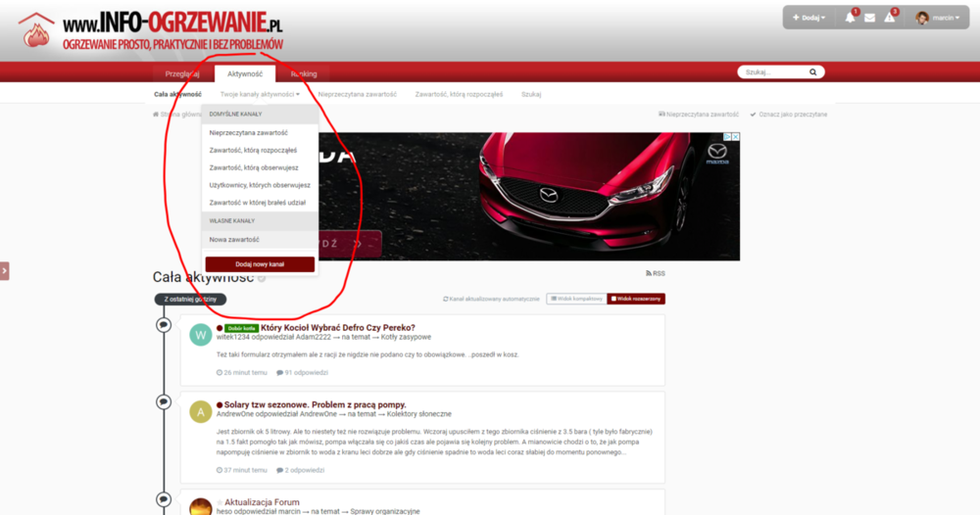Open the notifications bell icon
This screenshot has height=515, width=980.
(x=850, y=18)
